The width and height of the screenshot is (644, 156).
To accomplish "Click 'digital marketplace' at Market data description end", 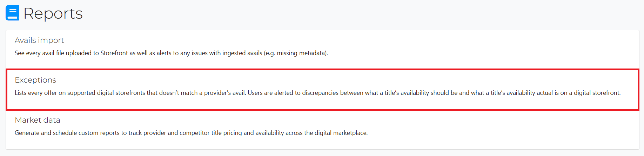I will coord(341,133).
